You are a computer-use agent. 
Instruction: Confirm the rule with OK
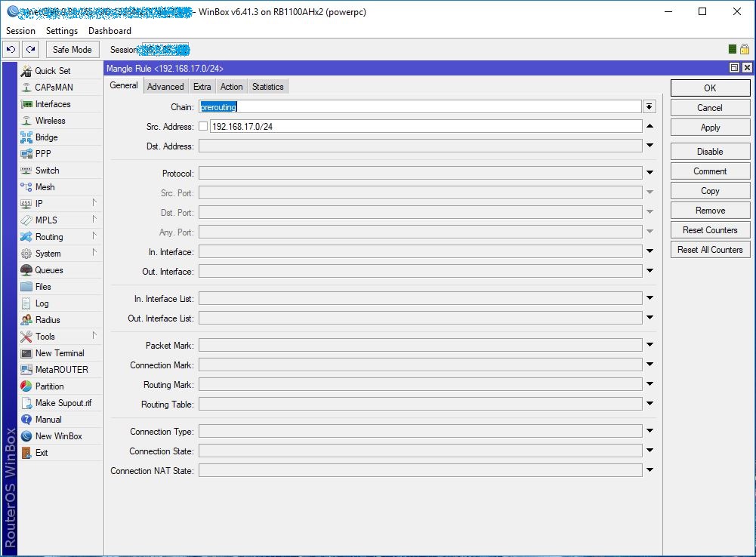710,88
